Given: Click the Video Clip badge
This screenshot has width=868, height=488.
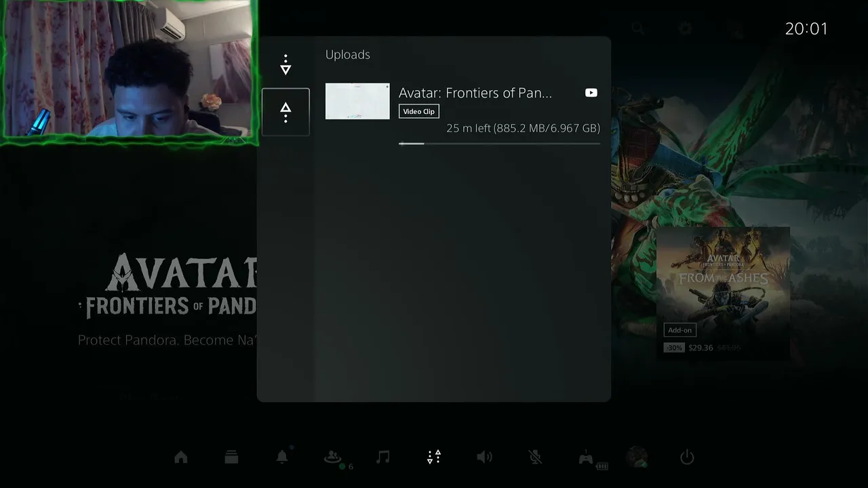Looking at the screenshot, I should pyautogui.click(x=419, y=111).
